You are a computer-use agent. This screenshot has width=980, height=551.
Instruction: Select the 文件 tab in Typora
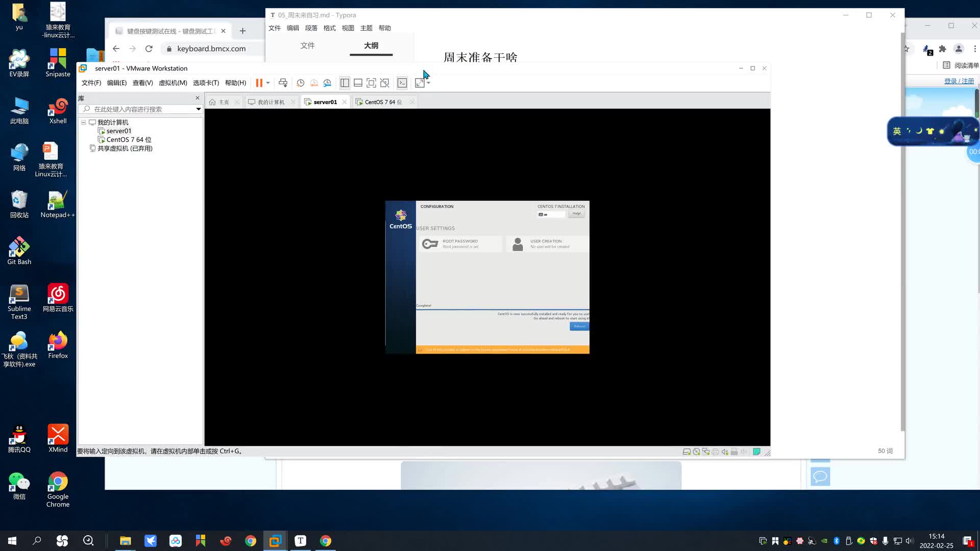308,46
